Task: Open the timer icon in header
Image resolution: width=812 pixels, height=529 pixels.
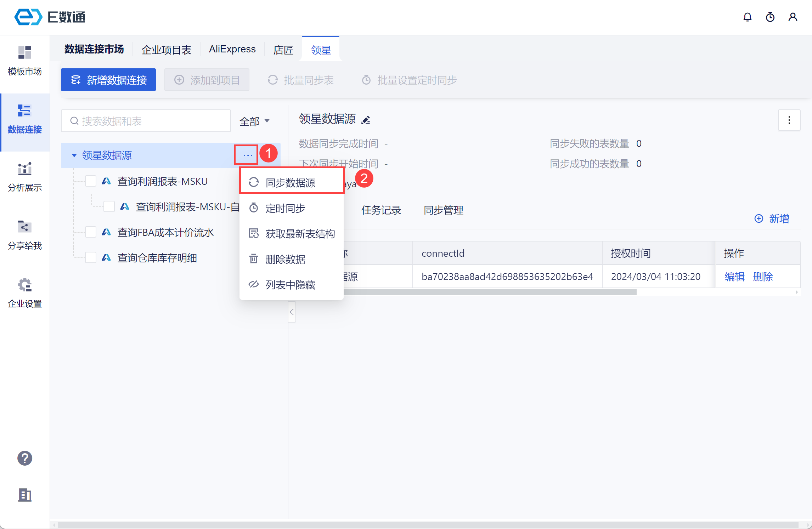Action: tap(770, 17)
